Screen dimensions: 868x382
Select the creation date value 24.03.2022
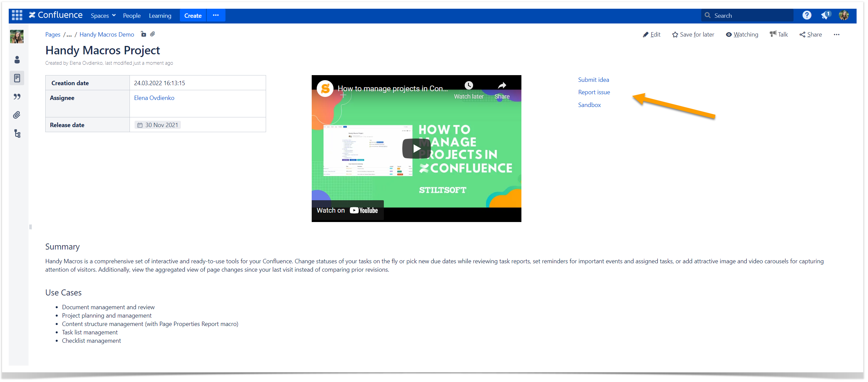pos(159,83)
